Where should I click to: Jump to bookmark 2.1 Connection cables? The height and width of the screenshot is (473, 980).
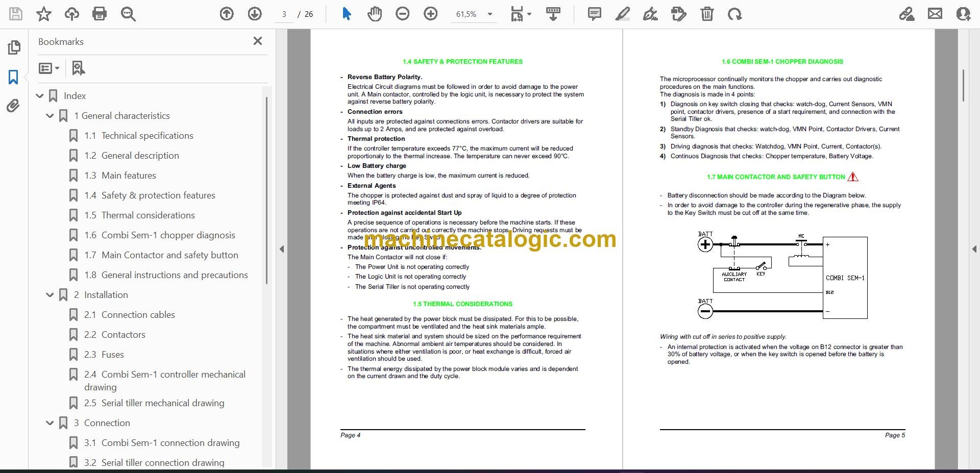[x=130, y=315]
